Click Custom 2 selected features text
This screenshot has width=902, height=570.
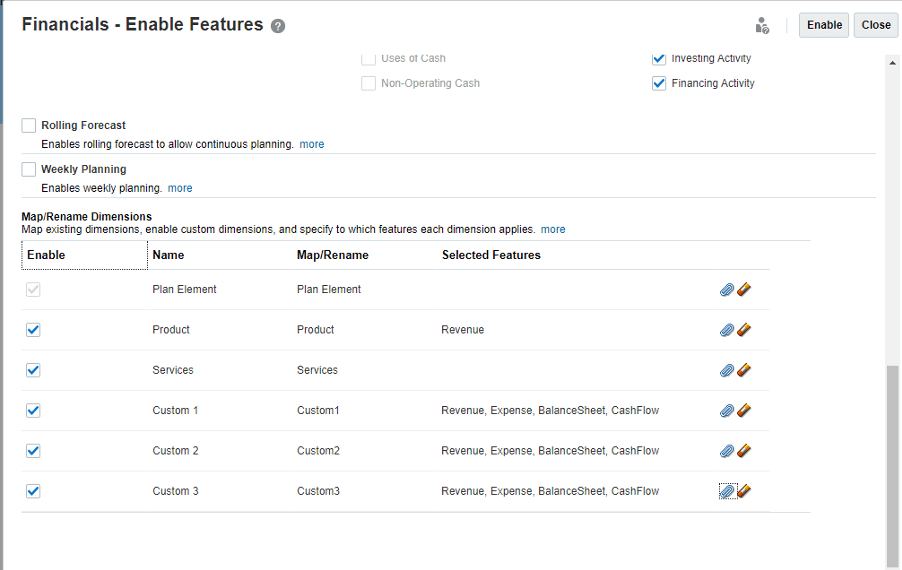(550, 450)
